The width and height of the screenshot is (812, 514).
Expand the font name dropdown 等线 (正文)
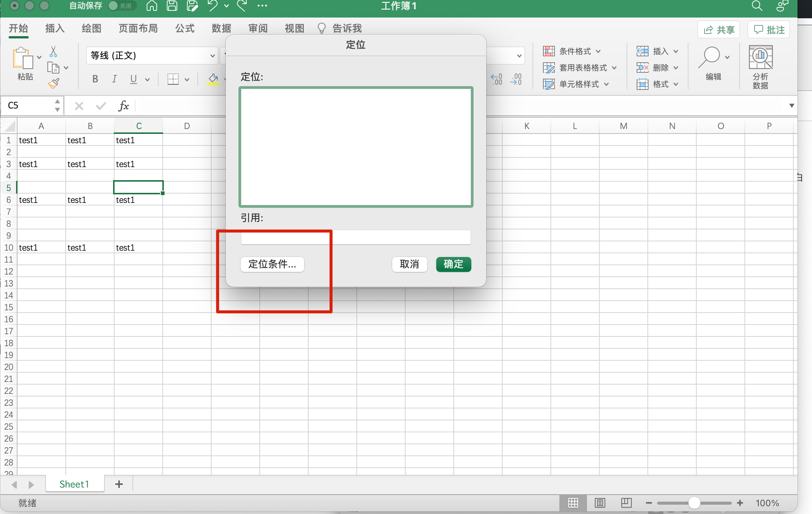tap(212, 56)
